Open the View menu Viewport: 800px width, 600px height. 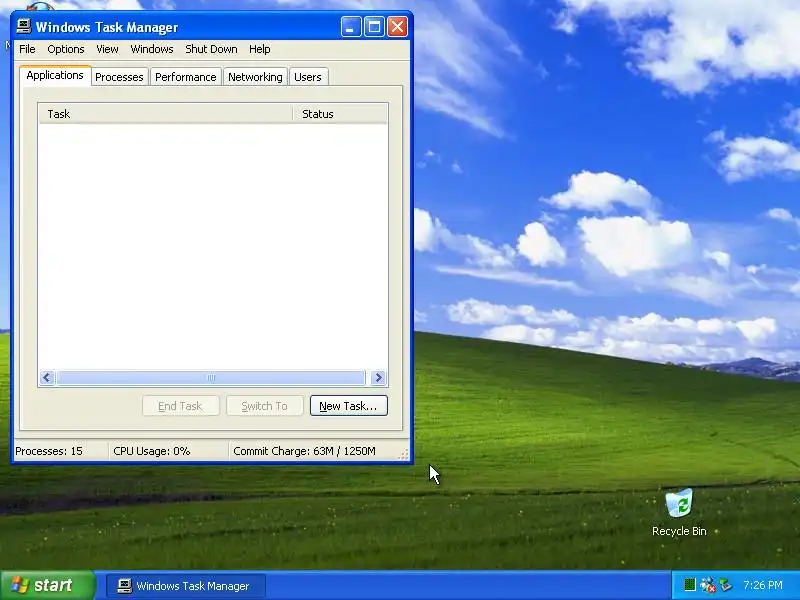click(107, 49)
